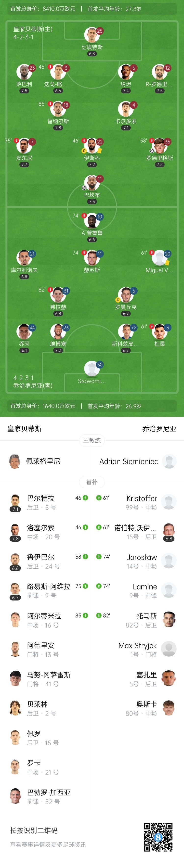This screenshot has width=184, height=868.
Task: Open substitute 洛塞尔索's player name
Action: (x=40, y=528)
